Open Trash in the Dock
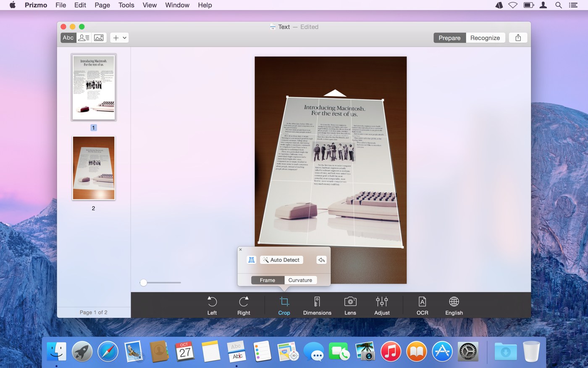588x368 pixels. pos(531,351)
